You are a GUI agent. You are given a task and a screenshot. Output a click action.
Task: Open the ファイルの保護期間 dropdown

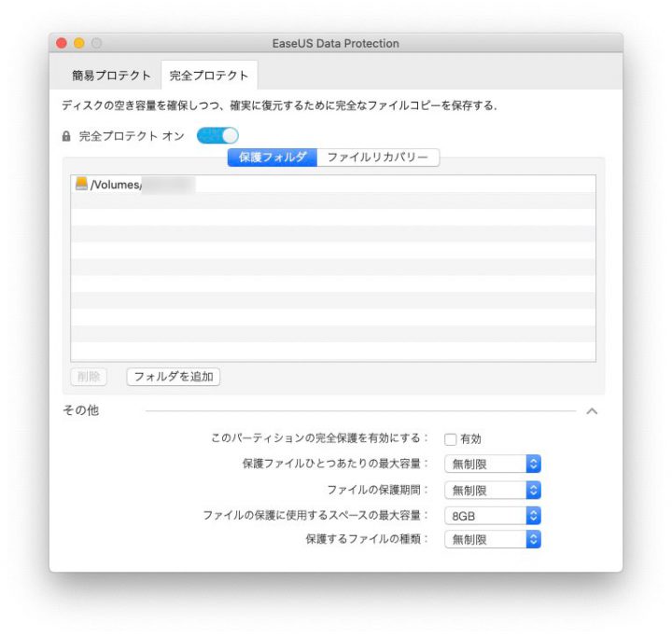pyautogui.click(x=493, y=490)
